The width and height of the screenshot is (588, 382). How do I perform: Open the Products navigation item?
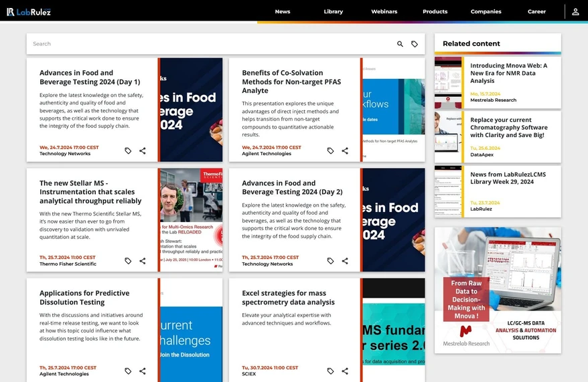coord(435,11)
